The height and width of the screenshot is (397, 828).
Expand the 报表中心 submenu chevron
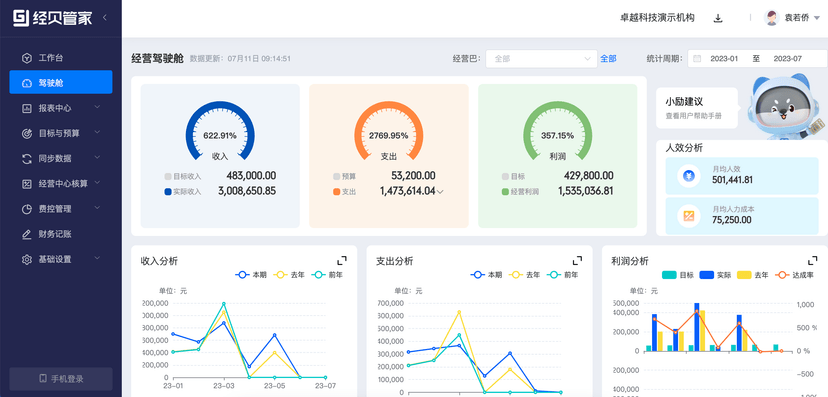coord(97,107)
